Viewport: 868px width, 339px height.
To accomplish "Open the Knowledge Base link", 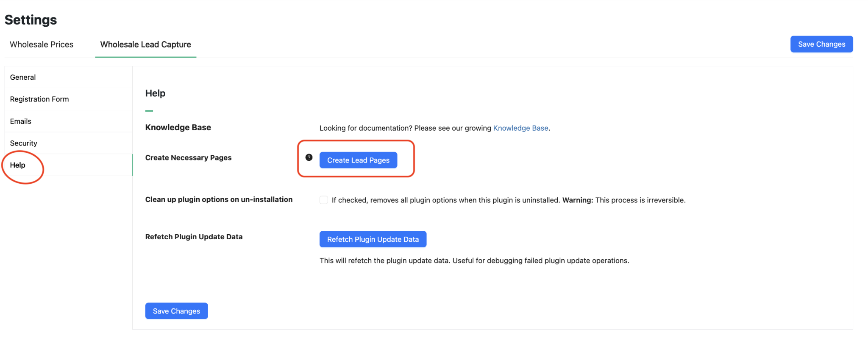I will click(x=520, y=128).
